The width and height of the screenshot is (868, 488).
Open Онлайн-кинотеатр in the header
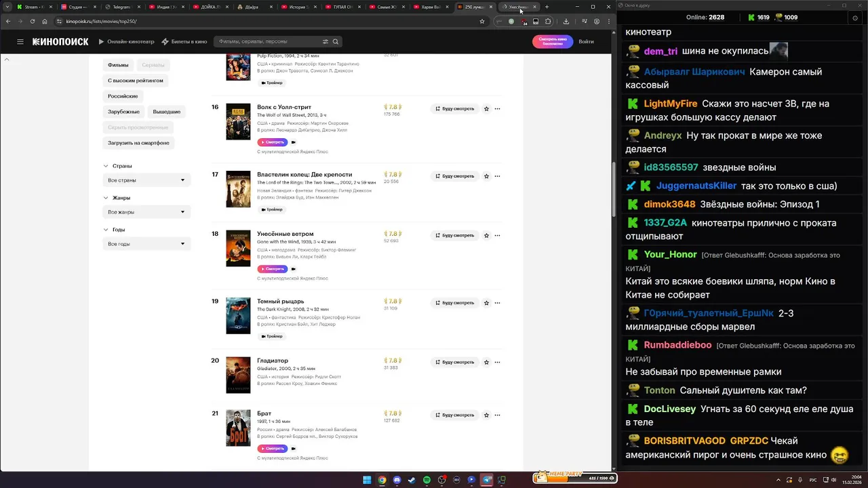(x=126, y=41)
